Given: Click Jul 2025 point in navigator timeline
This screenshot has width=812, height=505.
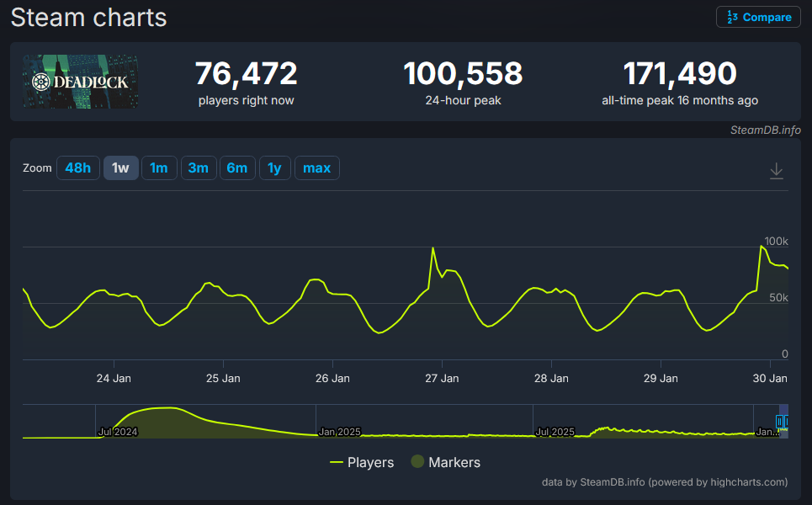Looking at the screenshot, I should (555, 432).
